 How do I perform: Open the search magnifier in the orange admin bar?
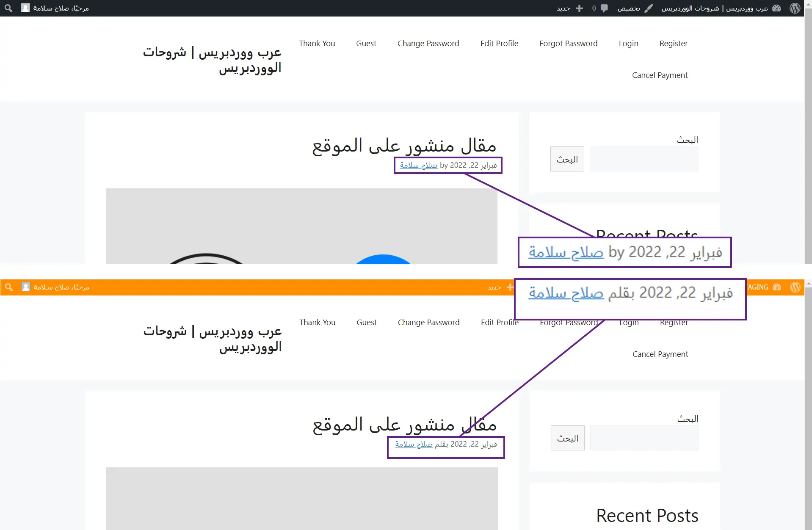pyautogui.click(x=9, y=287)
